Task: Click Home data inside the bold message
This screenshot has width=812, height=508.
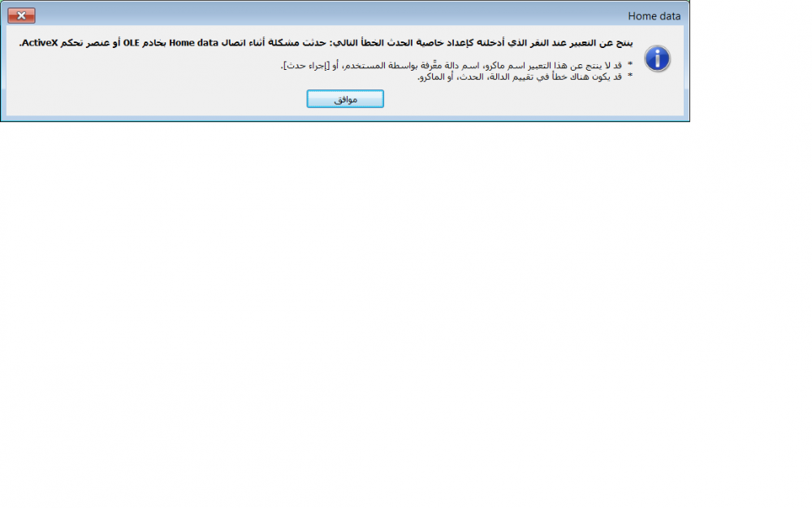Action: point(194,43)
